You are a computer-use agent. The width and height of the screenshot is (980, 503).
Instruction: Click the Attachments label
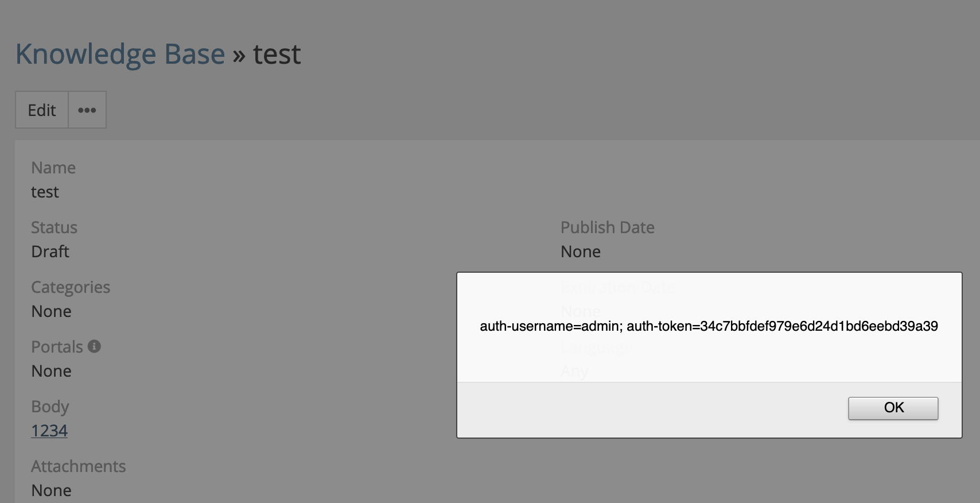point(79,466)
